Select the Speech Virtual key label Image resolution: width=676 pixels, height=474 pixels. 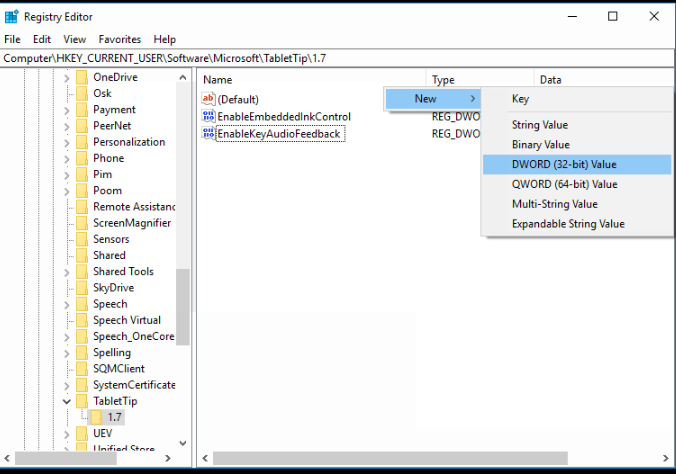[127, 320]
